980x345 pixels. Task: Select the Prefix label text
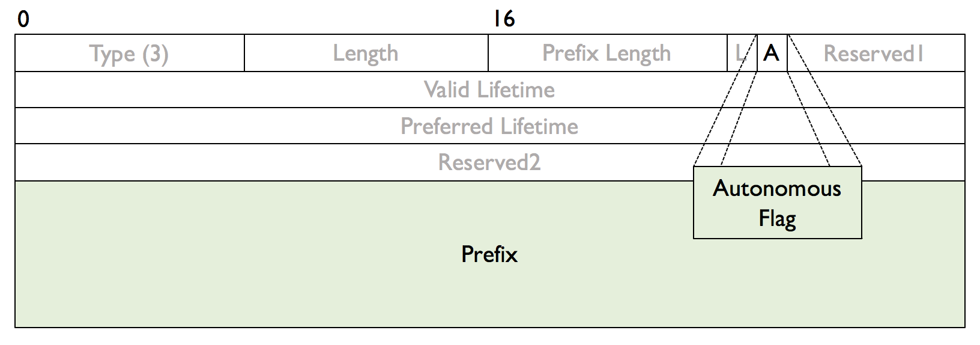click(x=489, y=254)
